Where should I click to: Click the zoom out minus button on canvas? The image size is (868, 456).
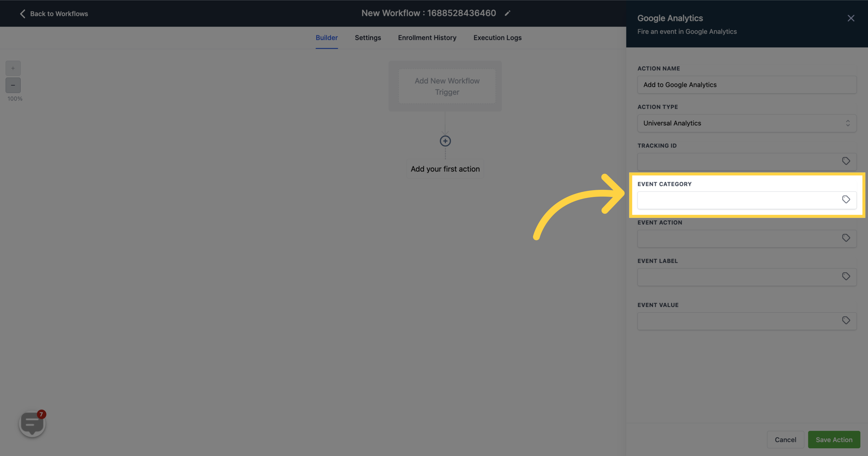point(13,85)
